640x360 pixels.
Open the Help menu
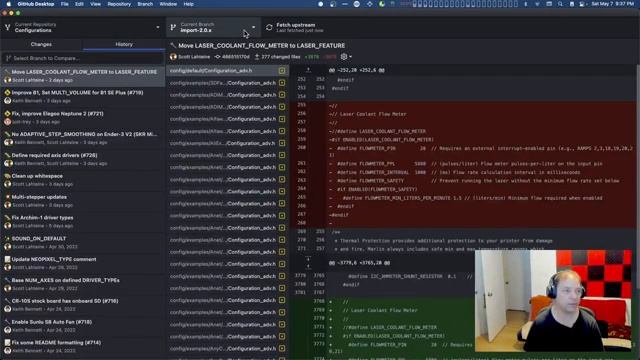(189, 4)
